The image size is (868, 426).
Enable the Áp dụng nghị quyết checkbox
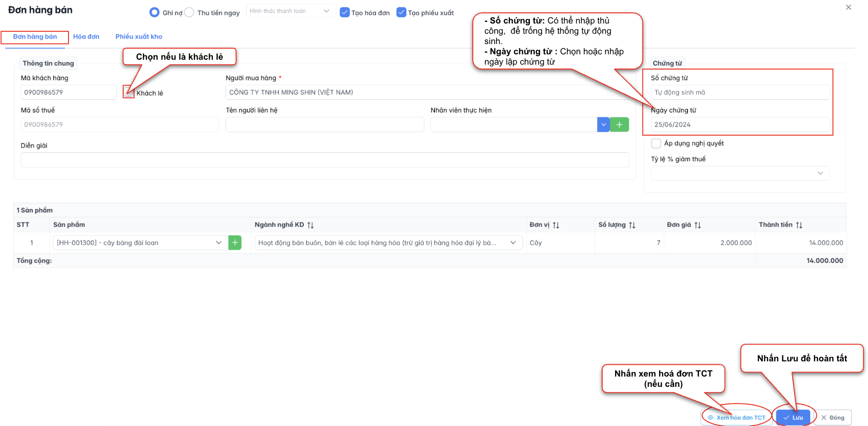[656, 143]
